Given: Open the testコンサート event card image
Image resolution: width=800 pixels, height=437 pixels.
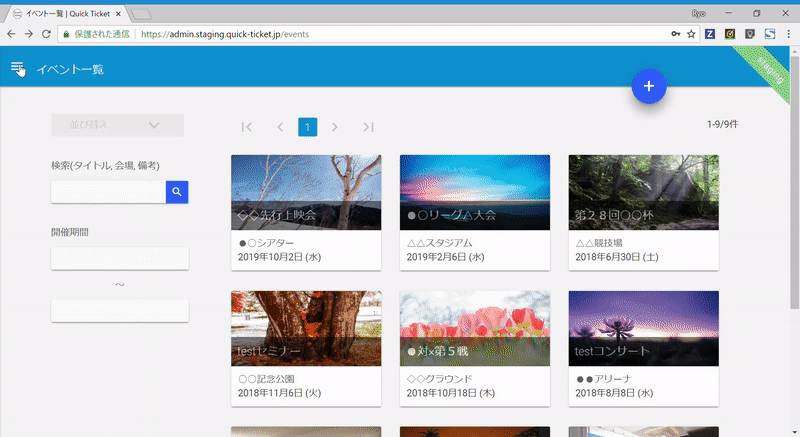Looking at the screenshot, I should 644,328.
